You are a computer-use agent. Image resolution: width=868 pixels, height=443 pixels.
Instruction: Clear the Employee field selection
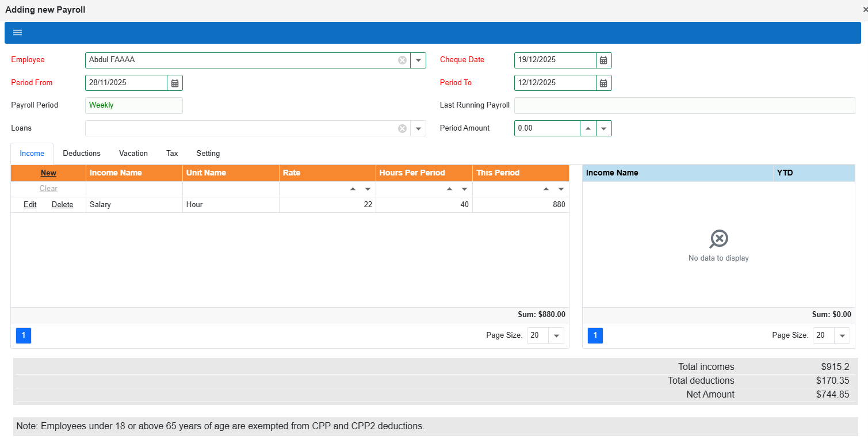(x=402, y=60)
